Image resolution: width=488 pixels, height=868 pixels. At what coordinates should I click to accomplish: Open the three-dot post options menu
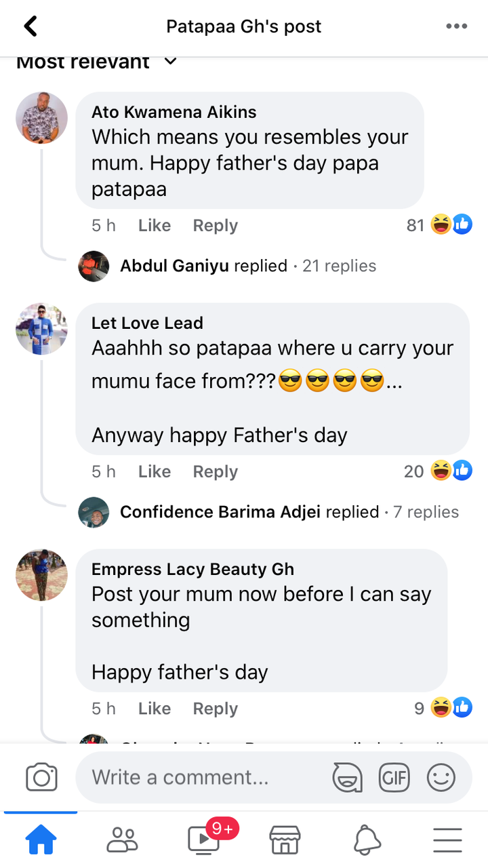click(457, 26)
